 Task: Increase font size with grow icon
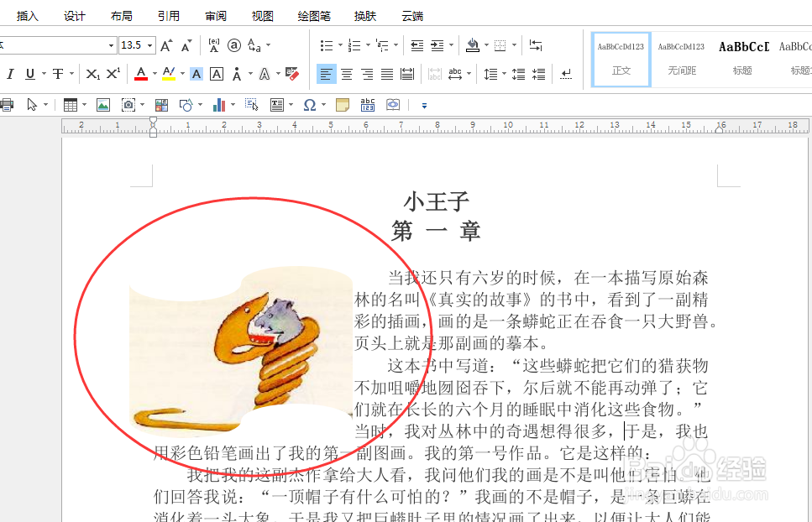tap(167, 45)
